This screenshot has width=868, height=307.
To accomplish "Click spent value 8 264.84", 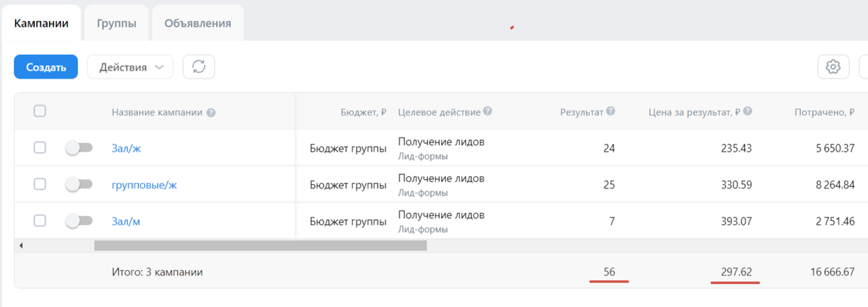I will tap(835, 185).
